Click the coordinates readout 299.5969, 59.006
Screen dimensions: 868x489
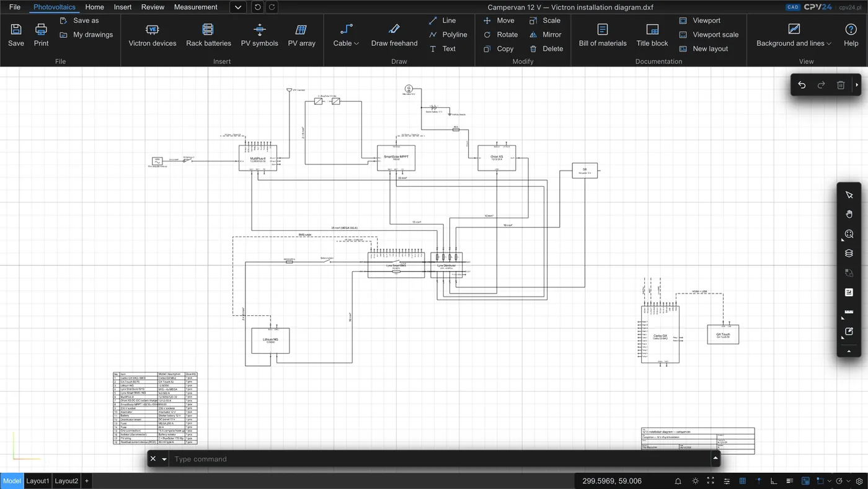[612, 481]
